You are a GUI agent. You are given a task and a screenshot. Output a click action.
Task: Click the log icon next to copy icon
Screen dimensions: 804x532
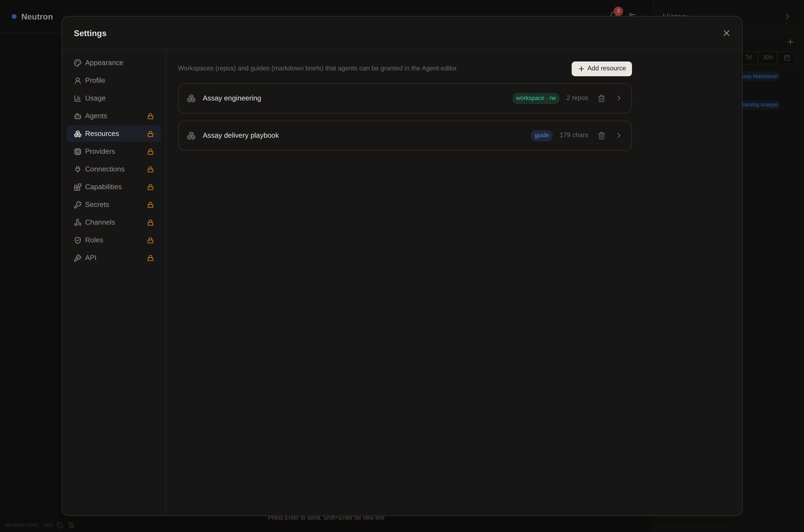(71, 525)
